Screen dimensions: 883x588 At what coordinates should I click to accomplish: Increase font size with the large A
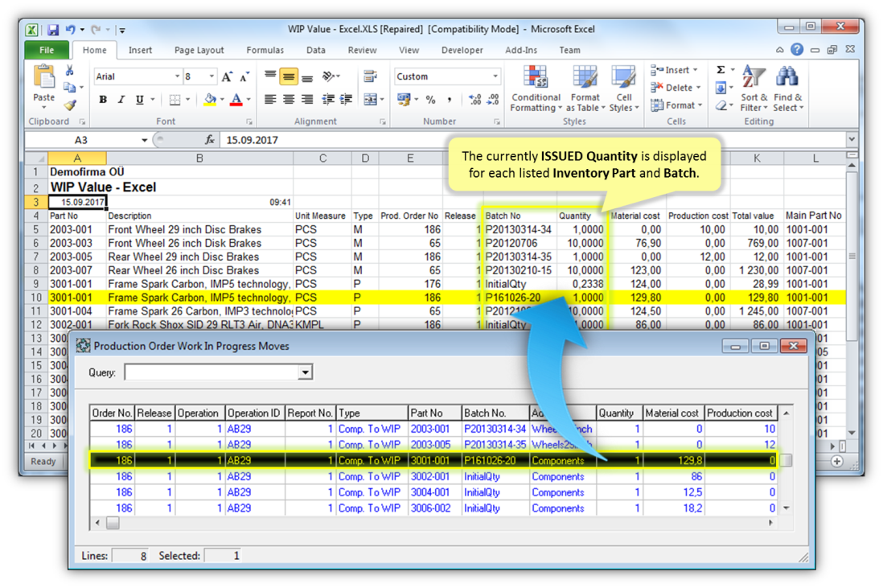(227, 77)
